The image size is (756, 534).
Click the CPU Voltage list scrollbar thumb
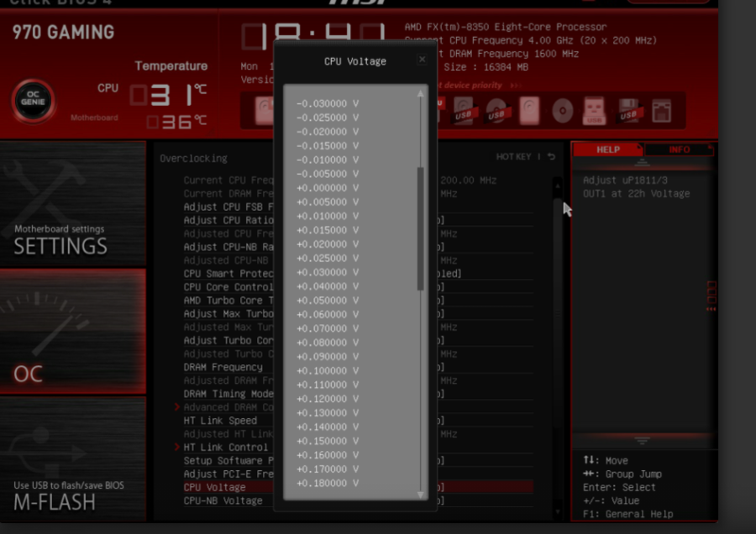[421, 229]
